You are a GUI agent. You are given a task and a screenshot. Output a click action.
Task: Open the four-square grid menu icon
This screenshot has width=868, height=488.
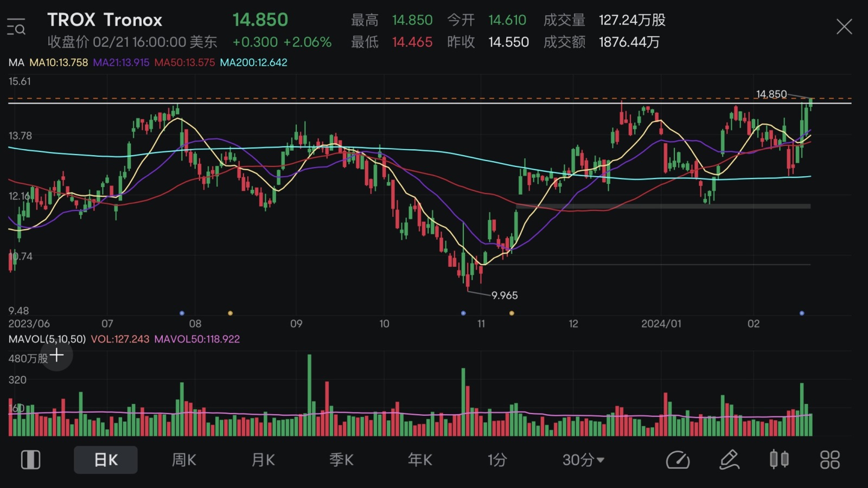point(830,460)
